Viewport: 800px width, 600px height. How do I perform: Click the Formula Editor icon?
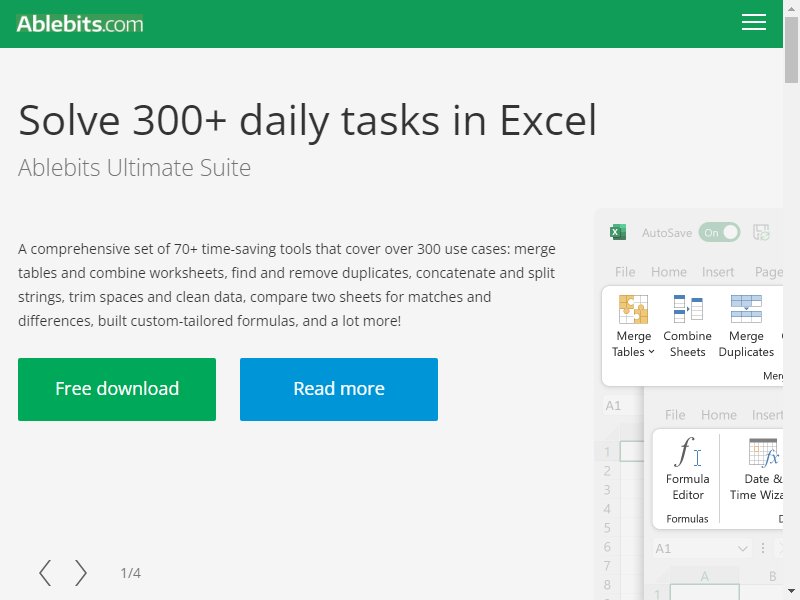[x=687, y=452]
